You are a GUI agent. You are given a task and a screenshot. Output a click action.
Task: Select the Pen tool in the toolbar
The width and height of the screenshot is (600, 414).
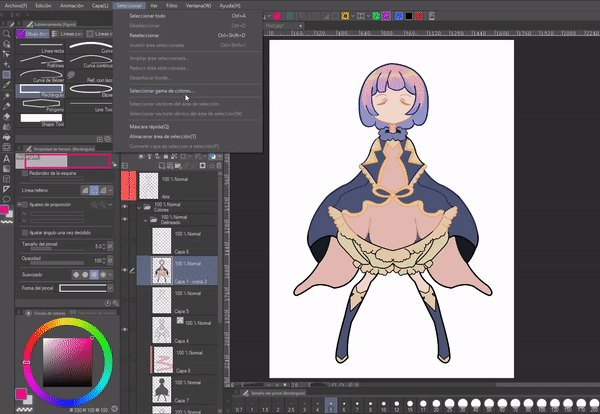[x=6, y=106]
